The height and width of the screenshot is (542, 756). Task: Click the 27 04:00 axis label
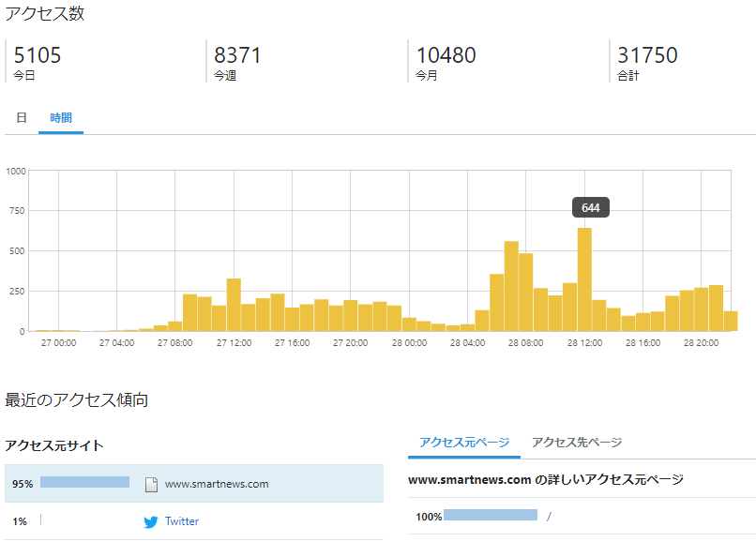coord(116,343)
